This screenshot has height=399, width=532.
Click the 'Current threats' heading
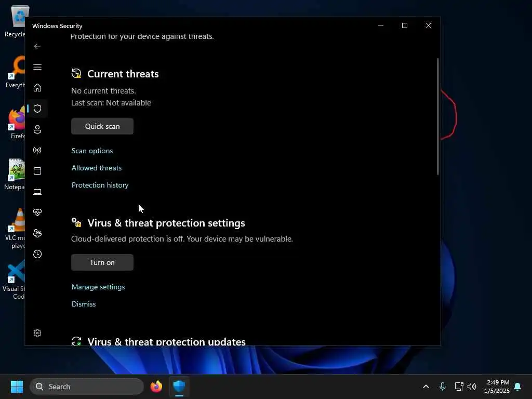click(x=123, y=74)
